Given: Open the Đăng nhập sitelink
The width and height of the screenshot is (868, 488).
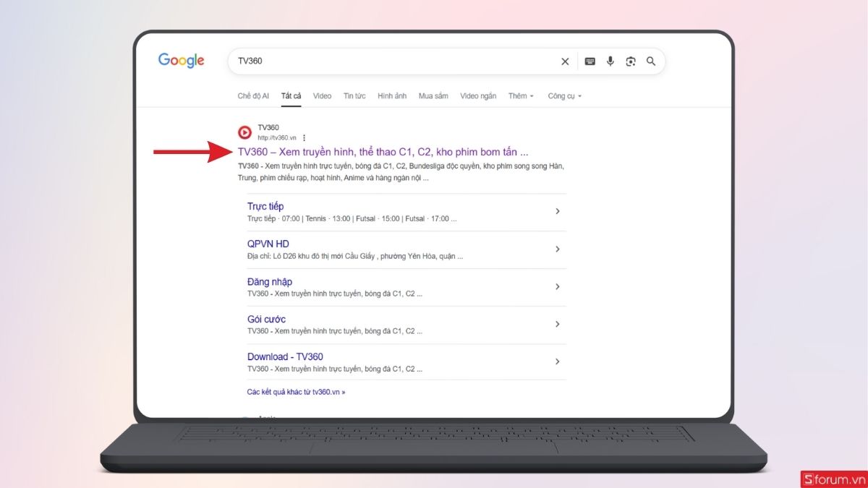Looking at the screenshot, I should tap(270, 282).
